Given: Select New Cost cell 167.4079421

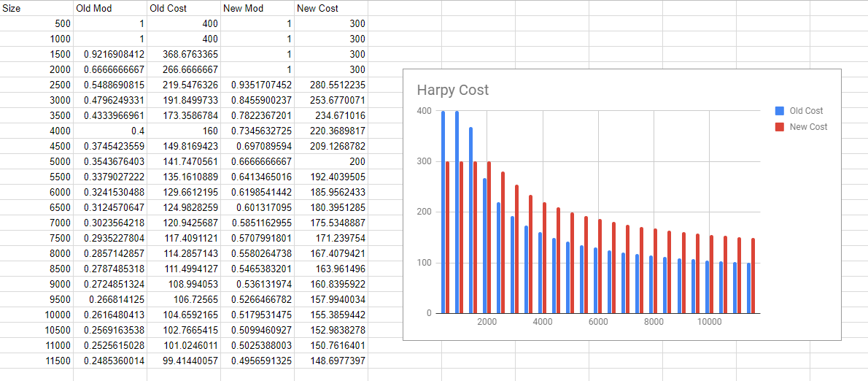Looking at the screenshot, I should (331, 253).
